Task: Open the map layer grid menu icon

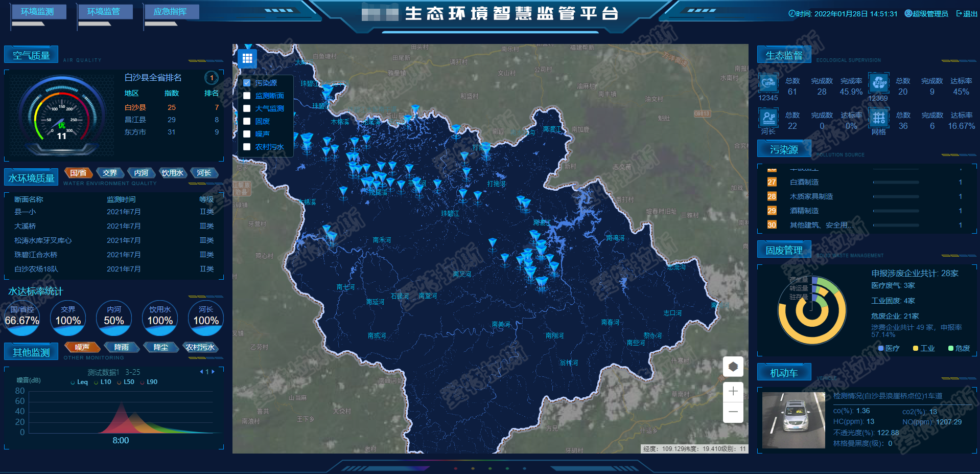Action: tap(247, 59)
